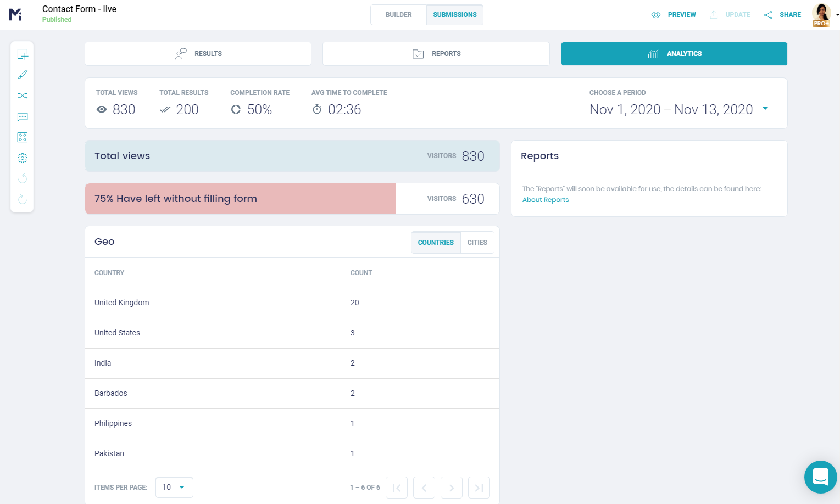Viewport: 840px width, 504px height.
Task: Open the Reports tab
Action: [436, 54]
